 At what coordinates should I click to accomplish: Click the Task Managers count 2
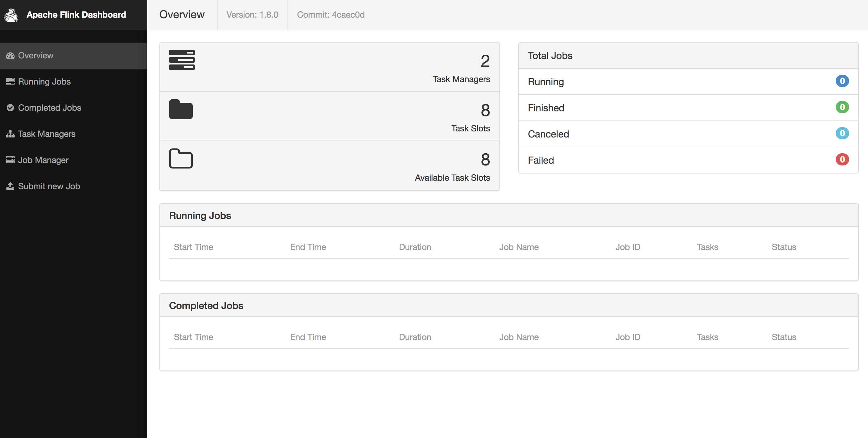coord(485,61)
